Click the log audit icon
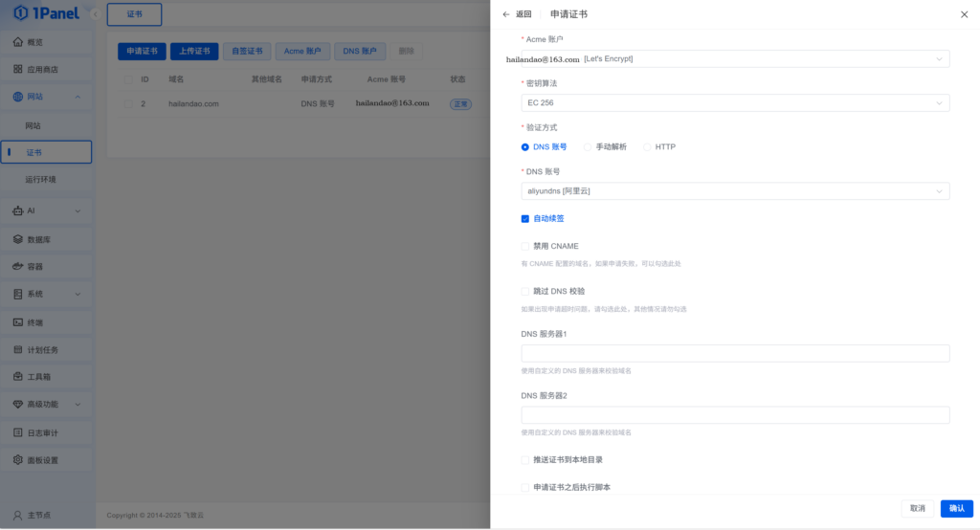 [17, 432]
